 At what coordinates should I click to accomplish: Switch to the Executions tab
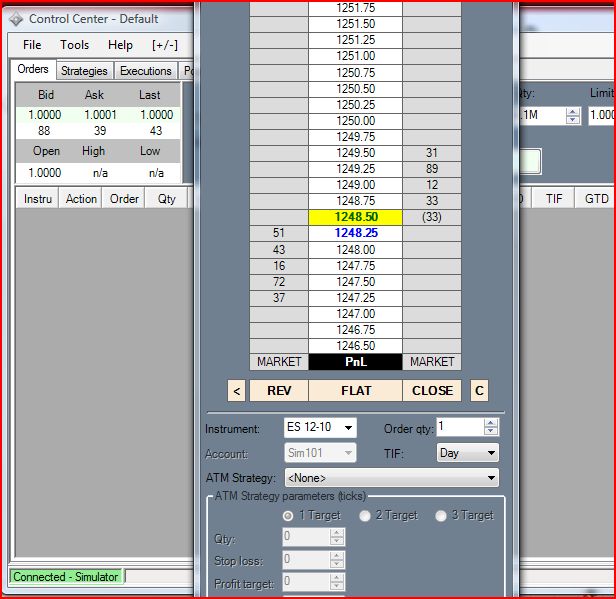[x=146, y=71]
